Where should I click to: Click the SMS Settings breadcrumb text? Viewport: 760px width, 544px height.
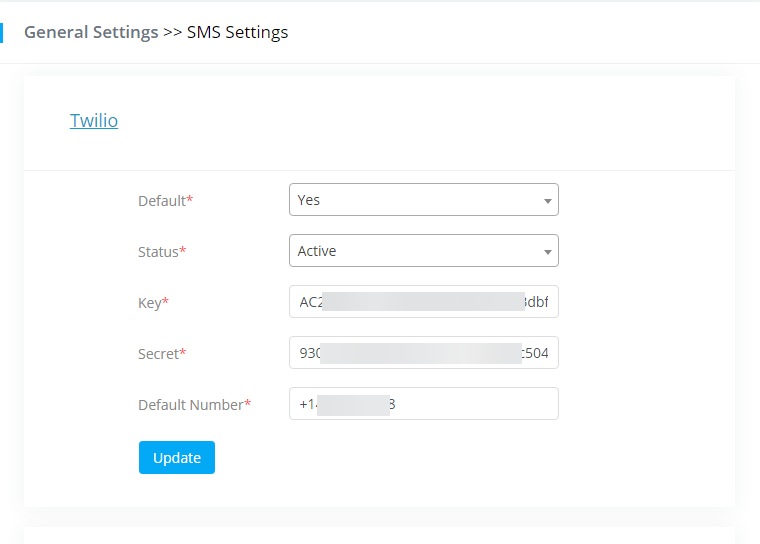click(237, 32)
